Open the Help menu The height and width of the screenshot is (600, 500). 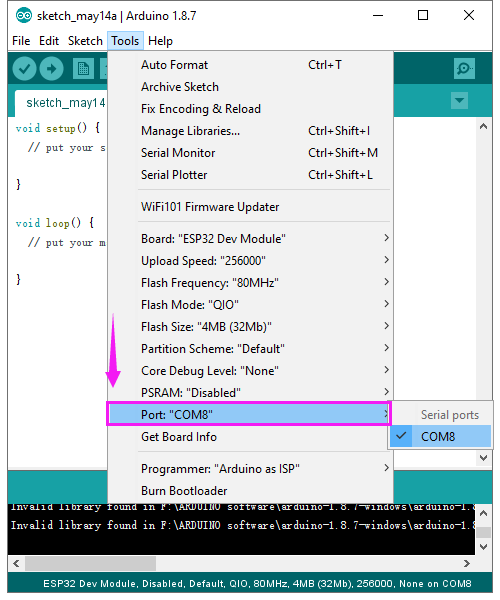coord(160,41)
